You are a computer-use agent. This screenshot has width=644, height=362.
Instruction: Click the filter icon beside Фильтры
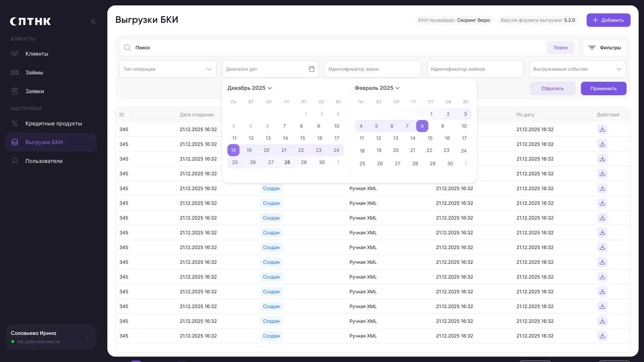pyautogui.click(x=592, y=47)
